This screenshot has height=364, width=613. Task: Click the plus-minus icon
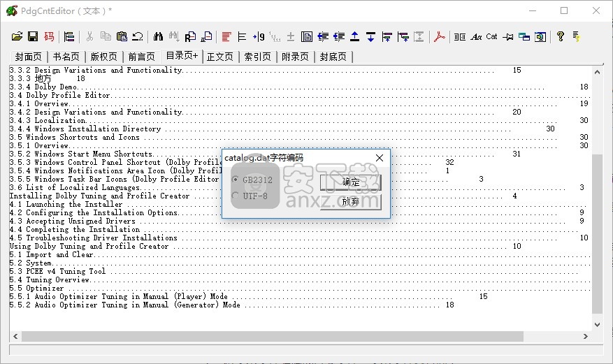click(291, 37)
